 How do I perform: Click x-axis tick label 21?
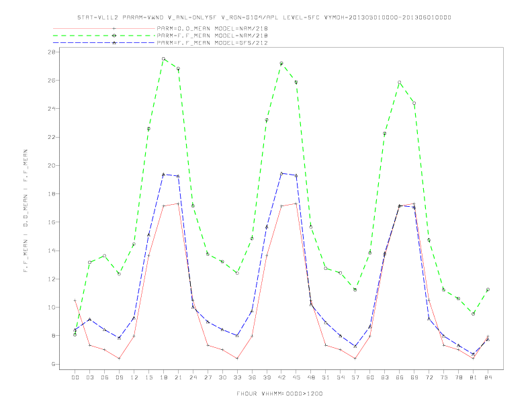(x=178, y=377)
